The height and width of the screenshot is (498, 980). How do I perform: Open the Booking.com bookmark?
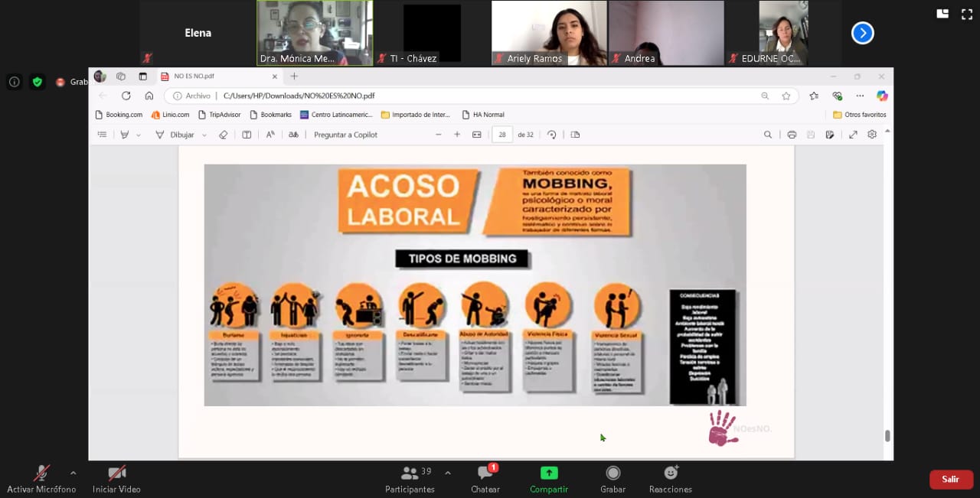point(119,115)
